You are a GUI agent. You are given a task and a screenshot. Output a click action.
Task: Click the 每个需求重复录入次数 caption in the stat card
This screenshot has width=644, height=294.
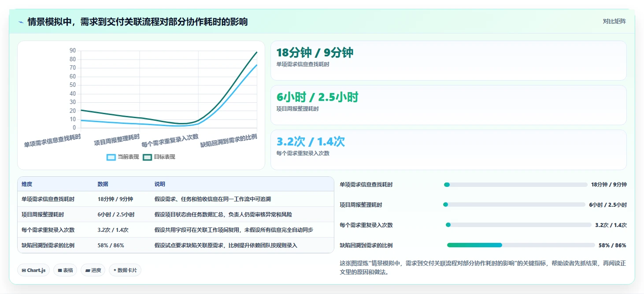tap(303, 153)
